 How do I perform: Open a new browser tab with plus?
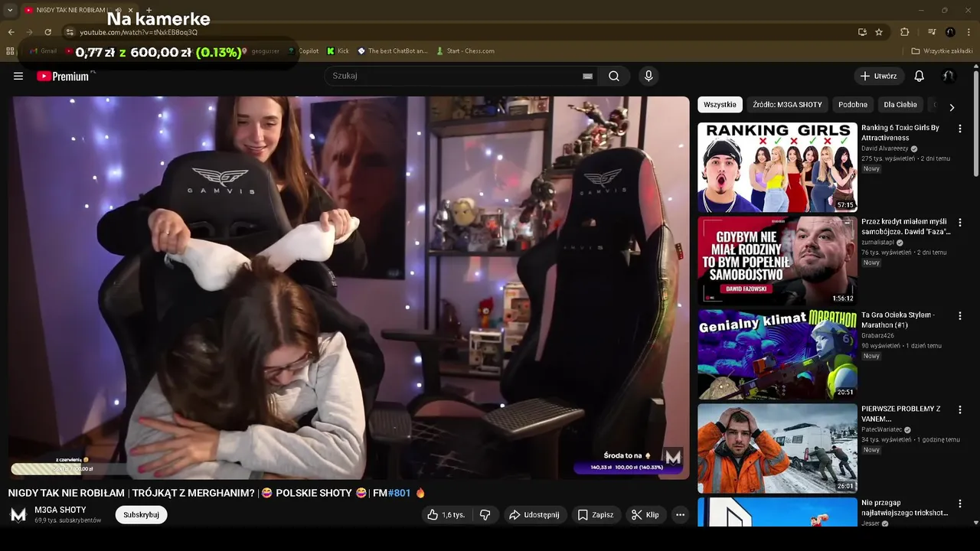pos(149,10)
